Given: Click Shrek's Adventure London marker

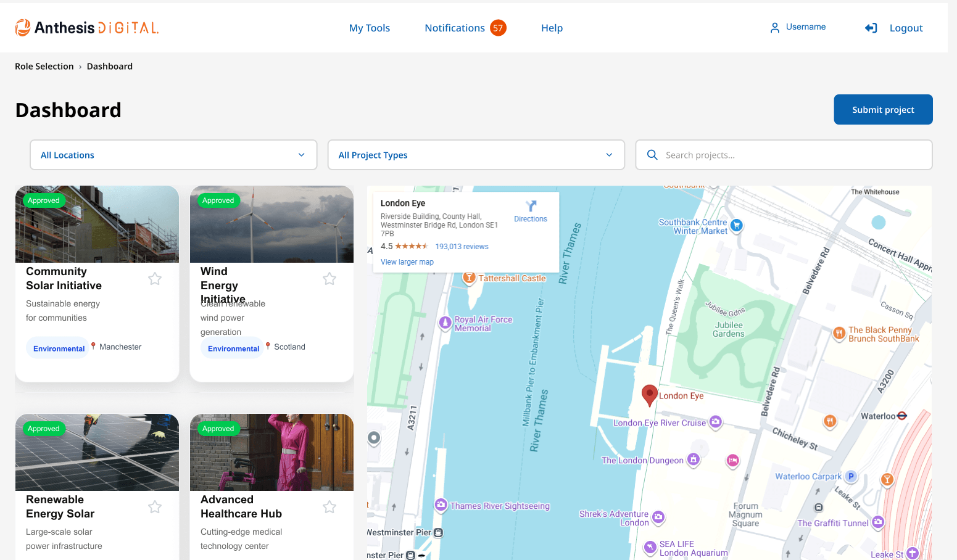Looking at the screenshot, I should click(658, 517).
